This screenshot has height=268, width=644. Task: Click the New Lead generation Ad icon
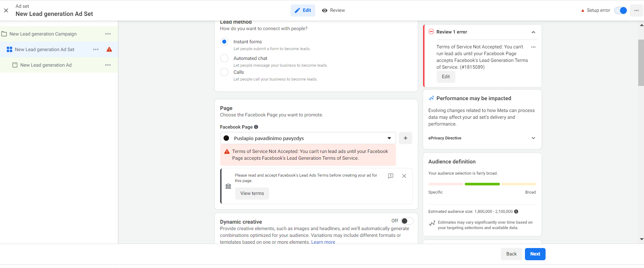click(x=15, y=65)
